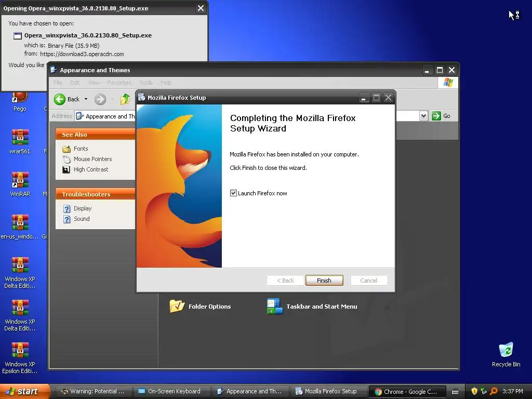Click Finish in Firefox Setup wizard

324,280
